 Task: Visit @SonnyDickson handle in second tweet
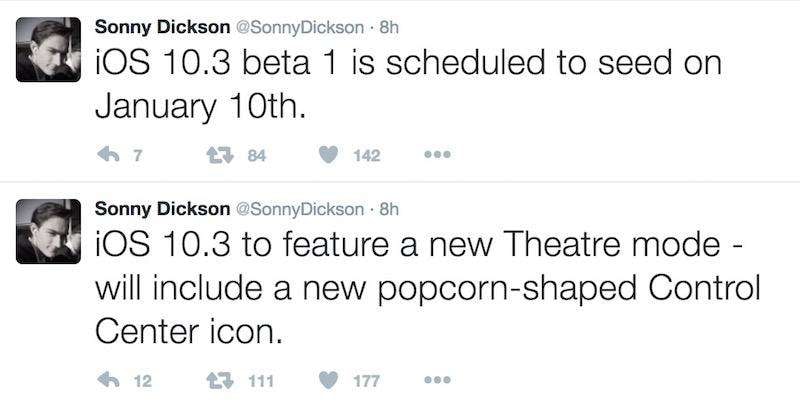click(298, 209)
